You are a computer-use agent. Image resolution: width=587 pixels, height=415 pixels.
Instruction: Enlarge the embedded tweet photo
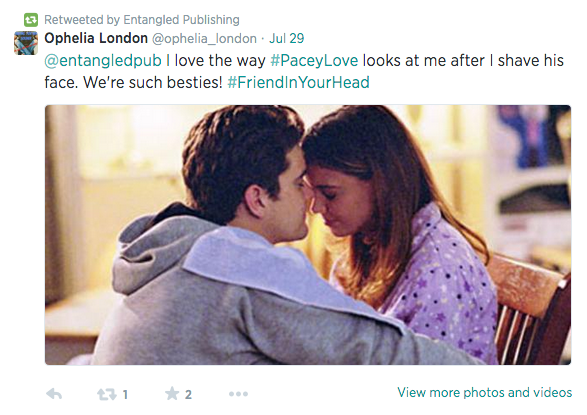coord(308,235)
